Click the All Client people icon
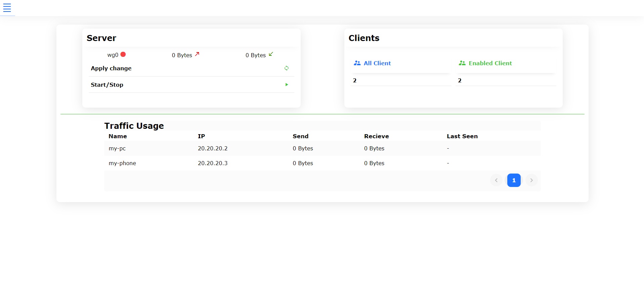Image resolution: width=644 pixels, height=303 pixels. coord(357,63)
